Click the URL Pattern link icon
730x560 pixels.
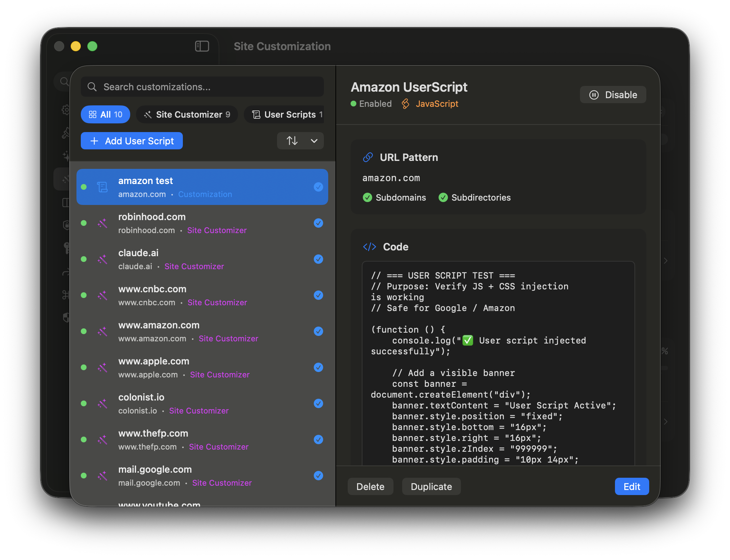pyautogui.click(x=368, y=157)
